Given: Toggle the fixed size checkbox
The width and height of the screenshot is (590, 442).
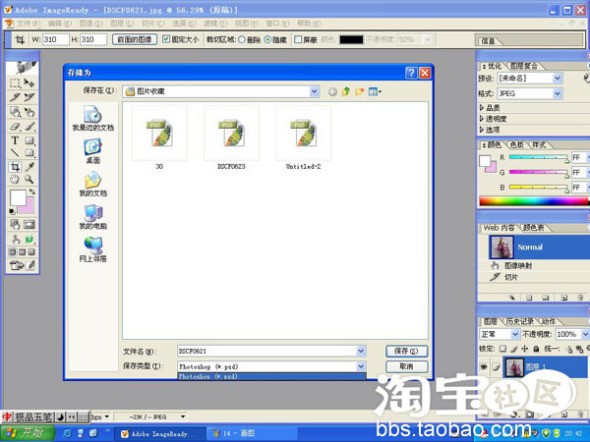Looking at the screenshot, I should point(166,39).
